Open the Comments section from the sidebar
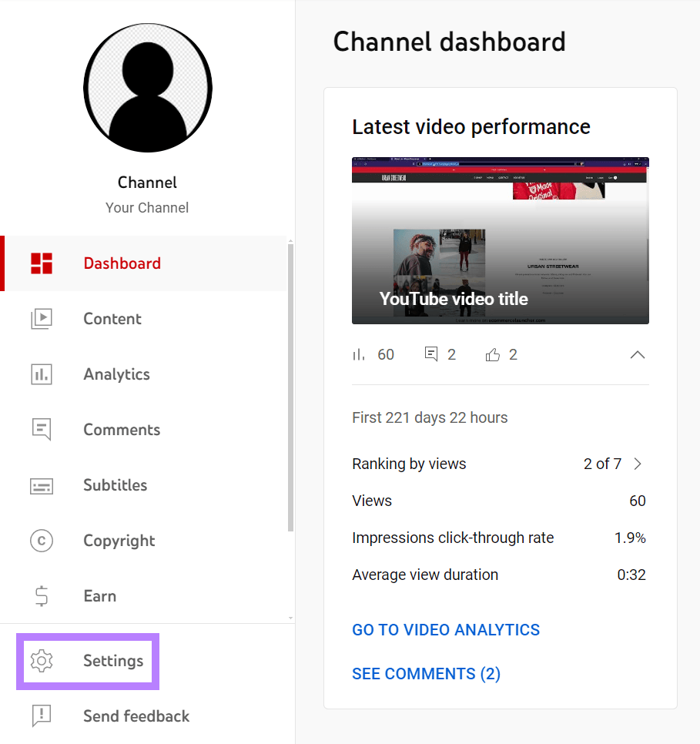The image size is (700, 744). pyautogui.click(x=121, y=429)
